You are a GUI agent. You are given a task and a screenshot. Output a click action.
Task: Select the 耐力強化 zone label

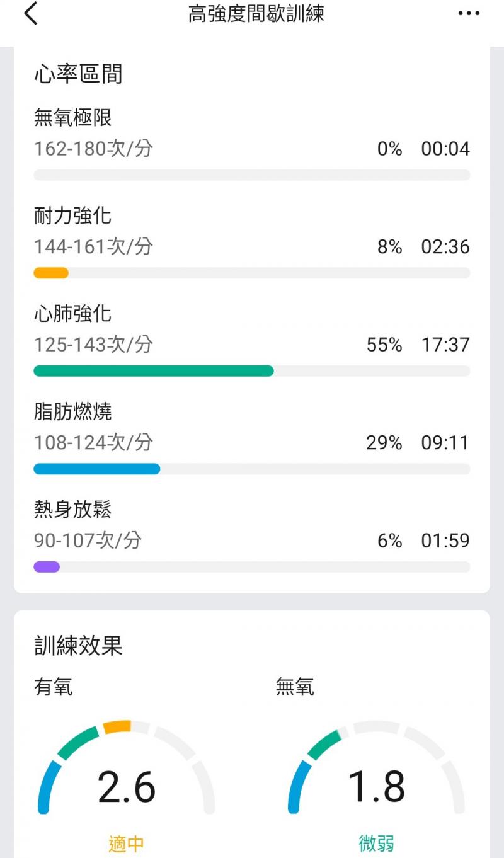[x=73, y=215]
